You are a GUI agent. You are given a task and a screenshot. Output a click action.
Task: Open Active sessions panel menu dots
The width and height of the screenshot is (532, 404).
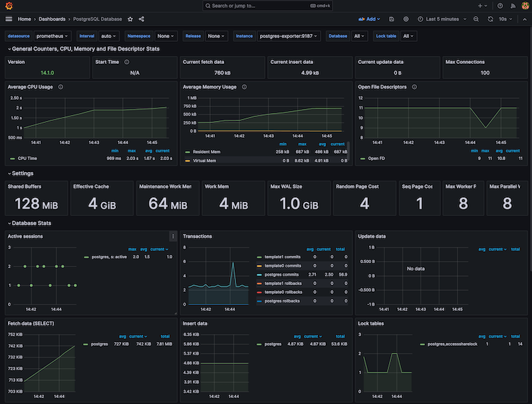(173, 237)
